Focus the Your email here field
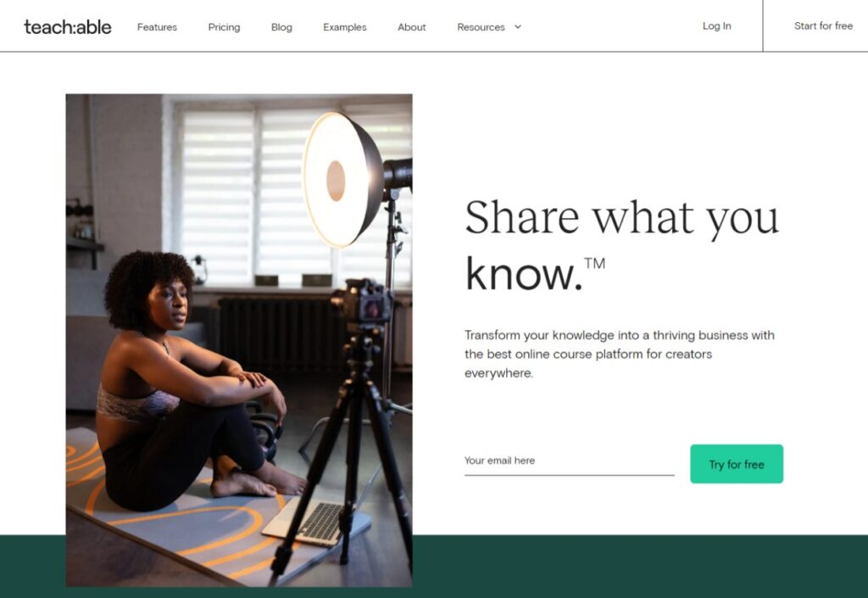This screenshot has width=868, height=598. [569, 461]
